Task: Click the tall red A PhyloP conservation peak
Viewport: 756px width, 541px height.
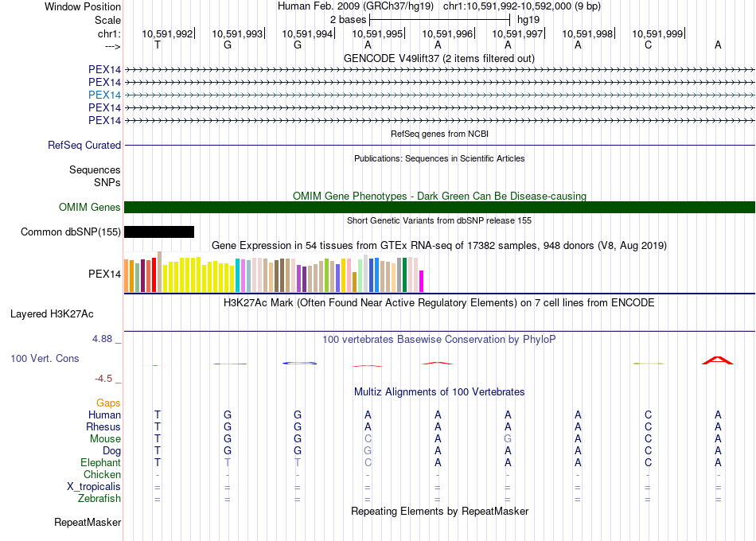Action: pyautogui.click(x=717, y=360)
